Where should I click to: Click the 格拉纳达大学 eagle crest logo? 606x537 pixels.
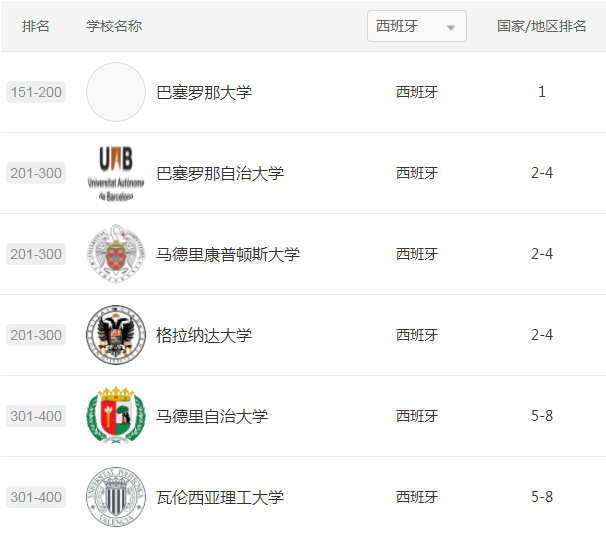(116, 335)
